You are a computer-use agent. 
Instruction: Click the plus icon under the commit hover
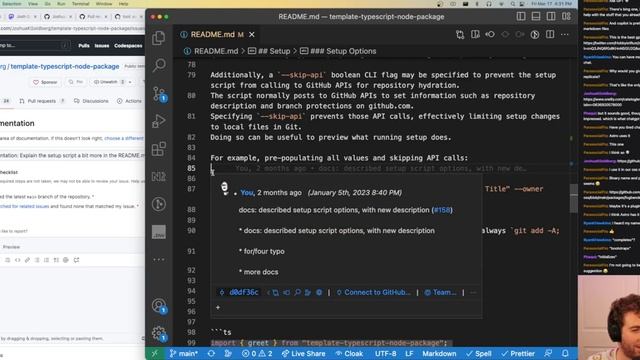(x=218, y=307)
